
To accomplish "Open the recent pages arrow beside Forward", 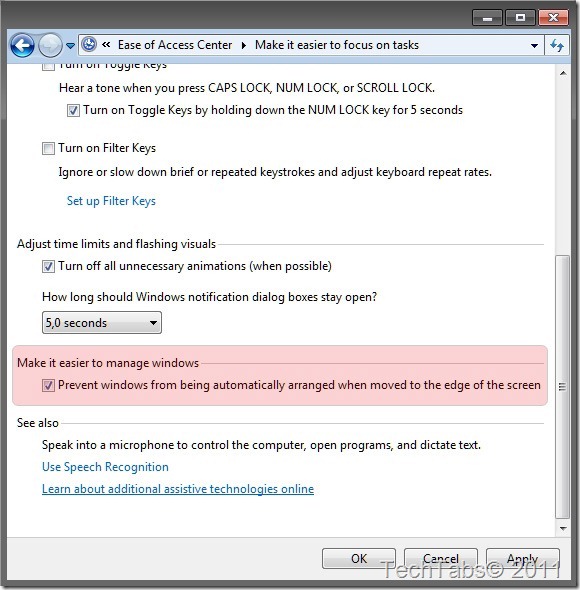I will [x=70, y=46].
